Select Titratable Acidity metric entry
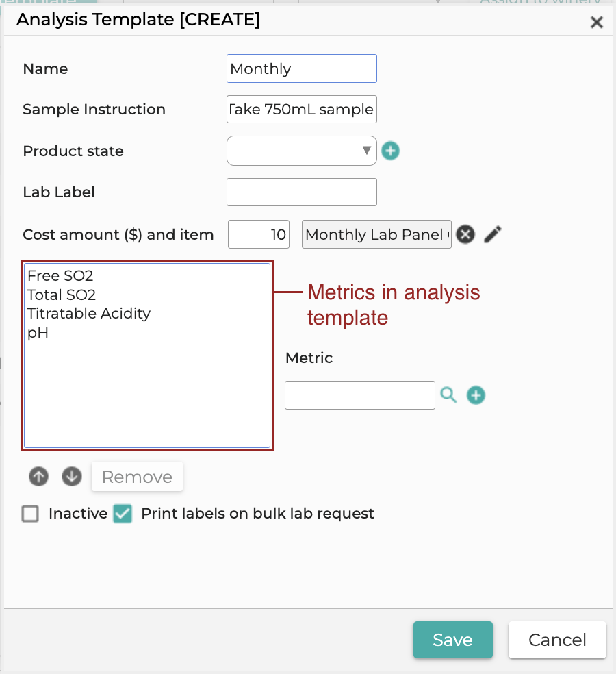Image resolution: width=616 pixels, height=674 pixels. coord(89,313)
